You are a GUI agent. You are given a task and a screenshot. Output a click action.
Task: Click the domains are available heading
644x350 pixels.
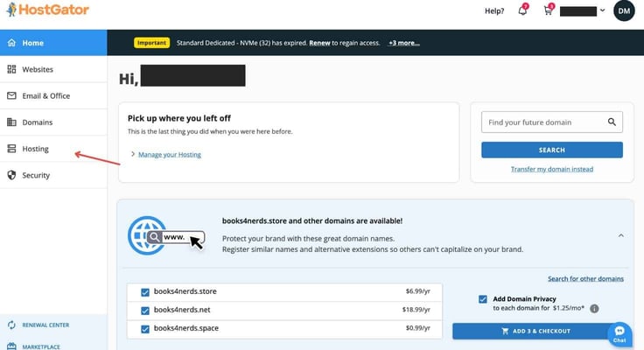point(312,220)
